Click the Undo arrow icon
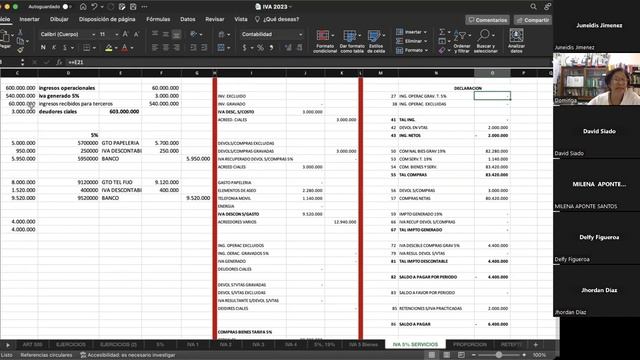 tap(94, 7)
